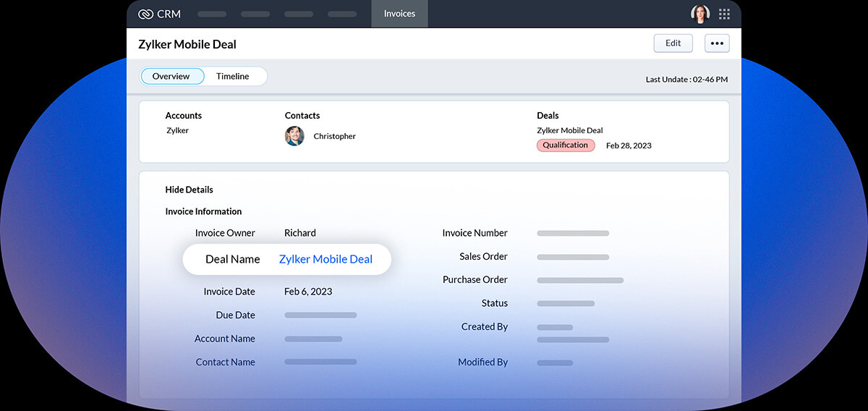Open the apps grid launcher icon

pyautogui.click(x=724, y=14)
